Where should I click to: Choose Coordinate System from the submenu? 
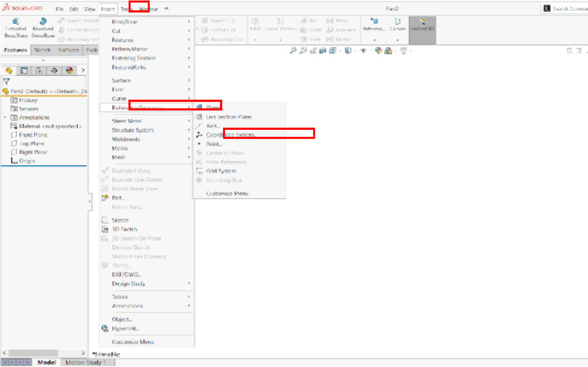[x=232, y=135]
